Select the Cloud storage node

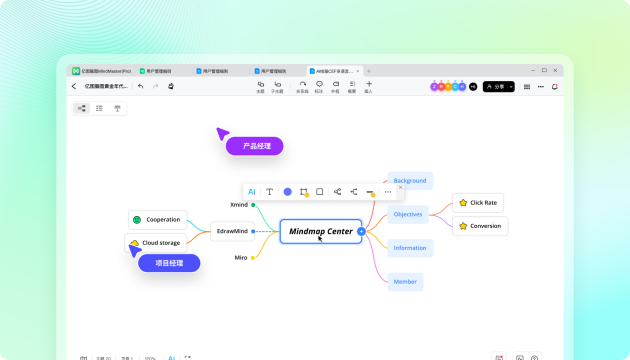[x=156, y=243]
